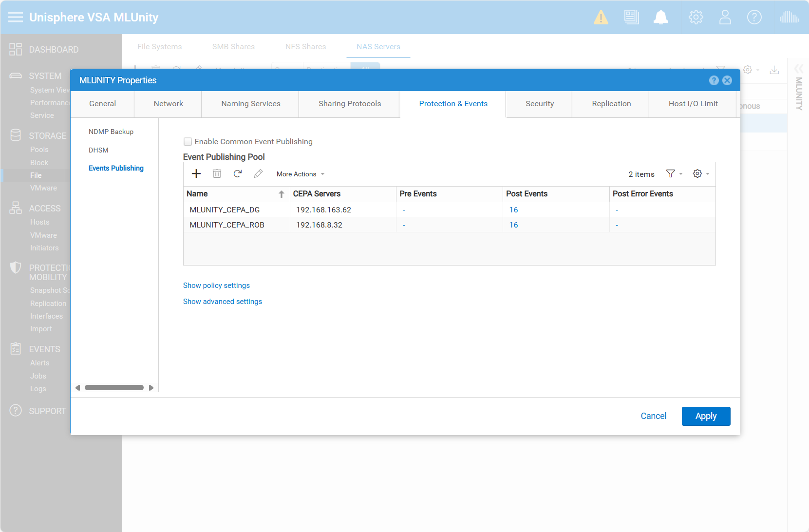809x532 pixels.
Task: Click the add (plus) icon in Event Publishing Pool
Action: pyautogui.click(x=196, y=174)
